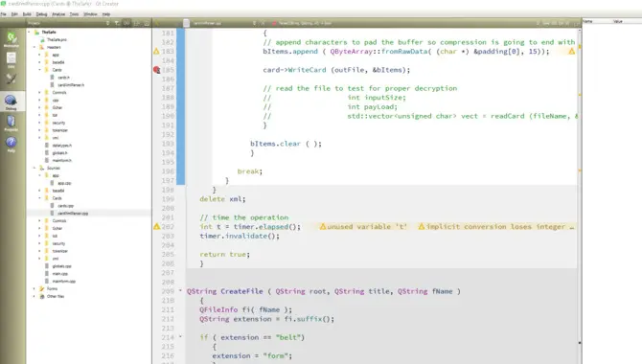Select the tokenizer folder under Sources
The image size is (642, 364).
59,251
